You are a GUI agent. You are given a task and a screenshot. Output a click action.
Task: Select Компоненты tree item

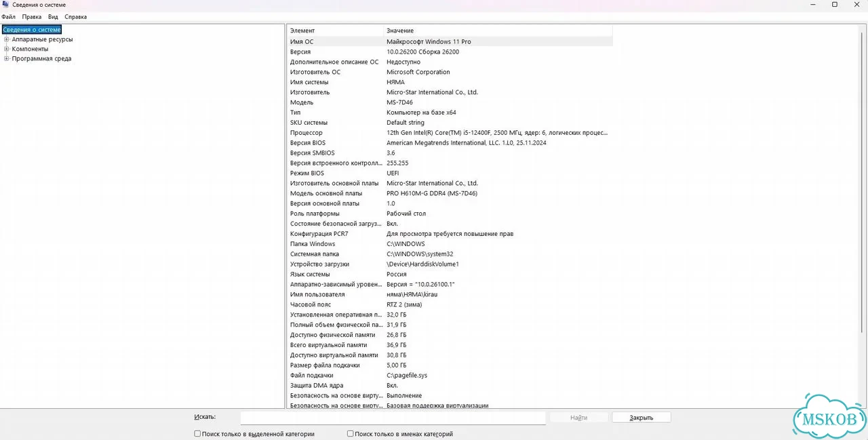[30, 49]
